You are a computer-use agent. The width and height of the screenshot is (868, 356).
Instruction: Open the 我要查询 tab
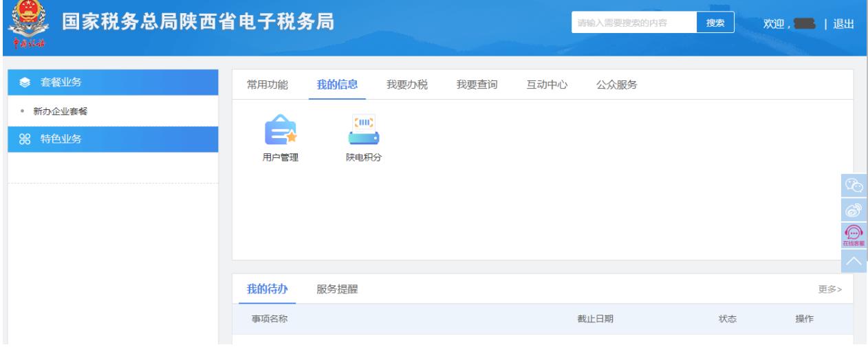(x=477, y=85)
